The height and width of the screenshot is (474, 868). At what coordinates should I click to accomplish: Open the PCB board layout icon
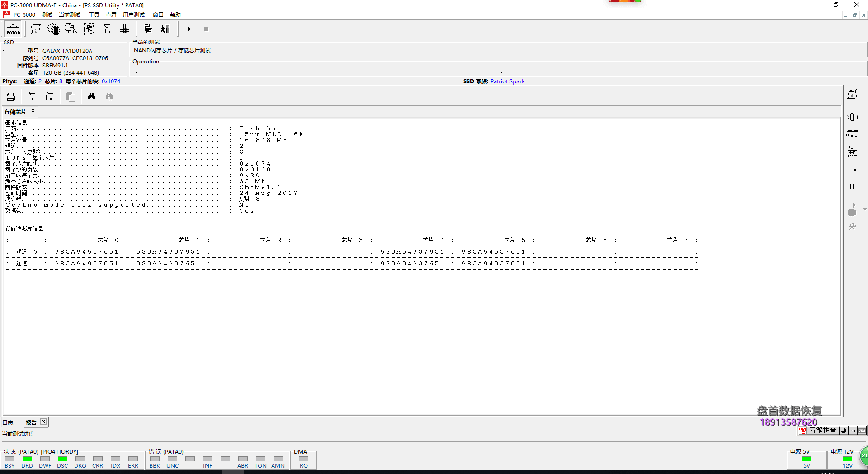89,29
